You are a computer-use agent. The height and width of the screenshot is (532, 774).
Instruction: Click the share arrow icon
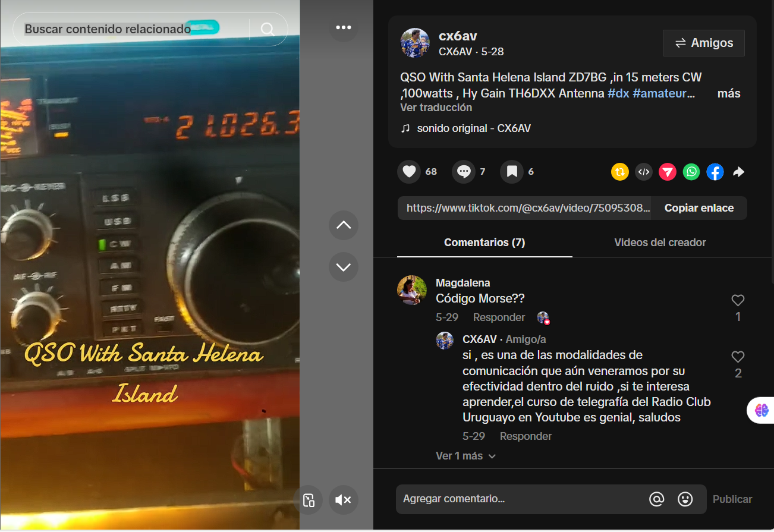click(x=738, y=172)
